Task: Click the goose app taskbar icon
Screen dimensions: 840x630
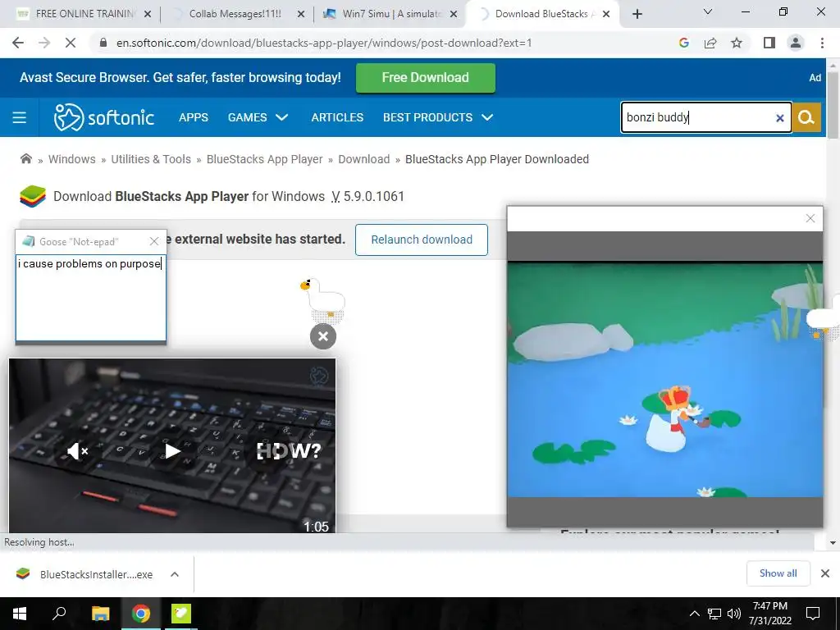Action: click(180, 614)
